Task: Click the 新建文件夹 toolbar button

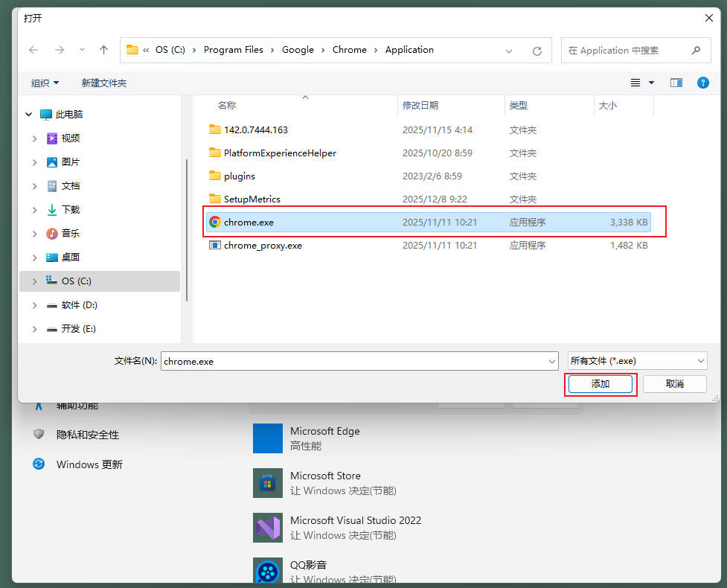Action: [x=104, y=83]
